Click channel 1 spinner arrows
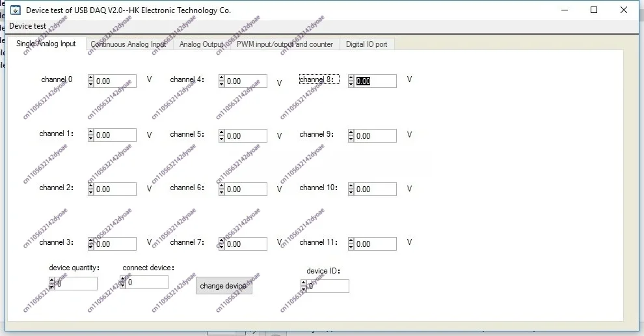This screenshot has height=336, width=644. pos(91,135)
